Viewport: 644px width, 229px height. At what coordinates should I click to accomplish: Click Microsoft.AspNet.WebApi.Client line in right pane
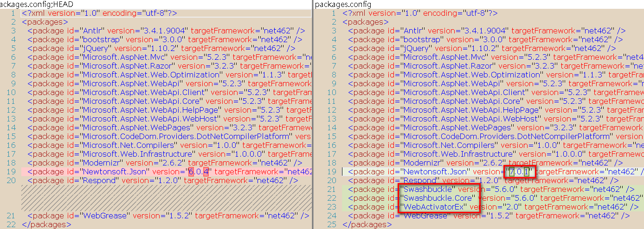click(496, 93)
